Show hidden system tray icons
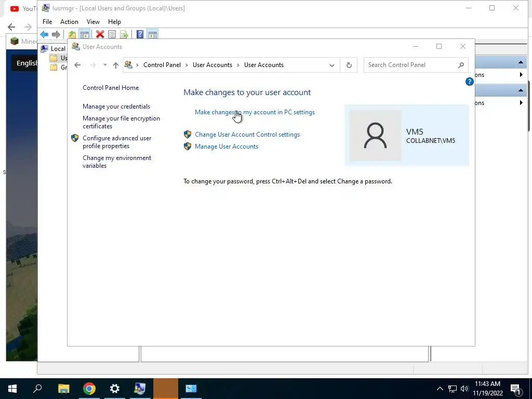 coord(440,389)
